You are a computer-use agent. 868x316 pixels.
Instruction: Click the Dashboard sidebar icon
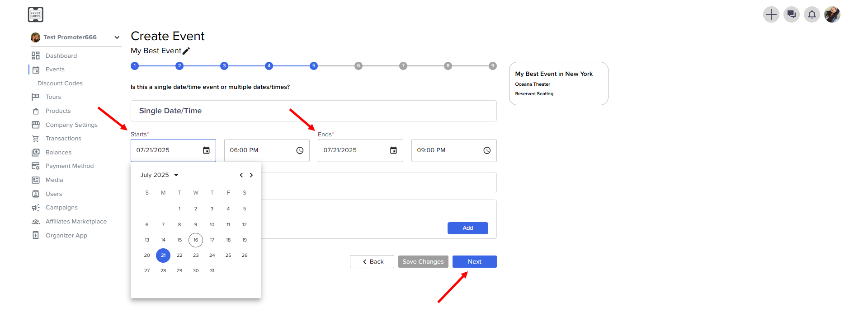point(36,56)
